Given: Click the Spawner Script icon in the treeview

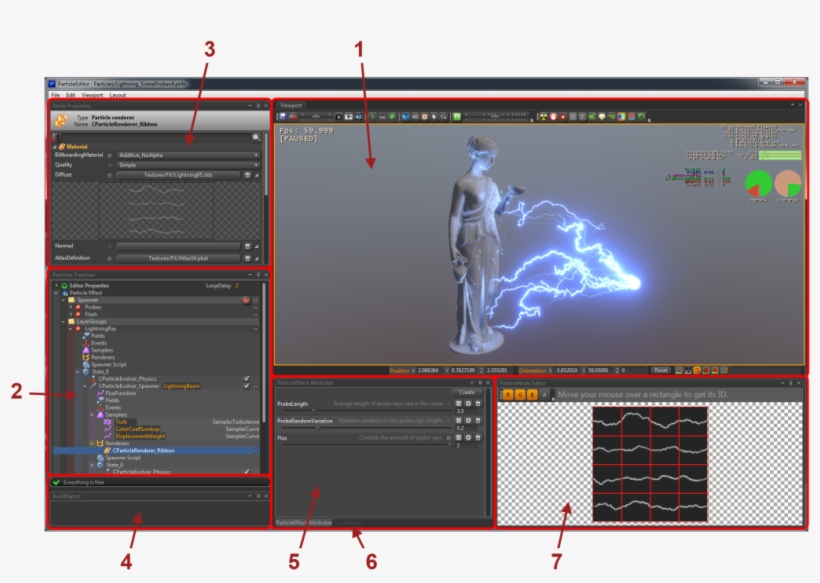Looking at the screenshot, I should (87, 365).
